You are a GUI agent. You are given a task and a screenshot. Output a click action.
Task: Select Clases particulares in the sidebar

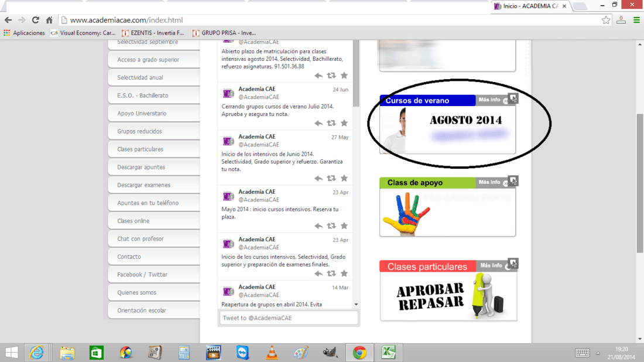tap(154, 149)
